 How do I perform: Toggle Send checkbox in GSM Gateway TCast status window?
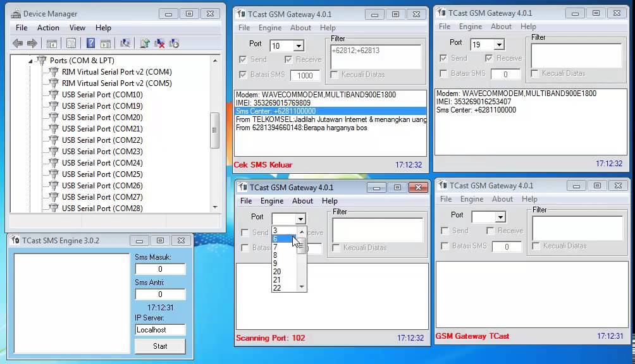pyautogui.click(x=445, y=231)
